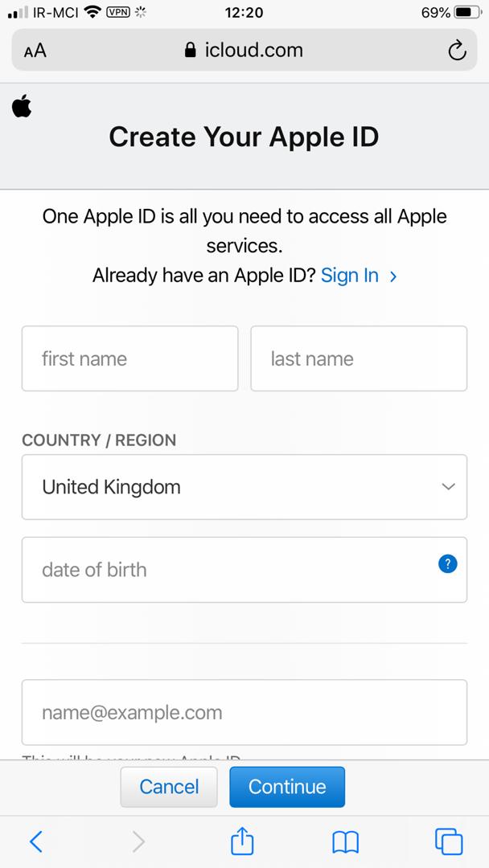Click the United Kingdom dropdown chevron
Viewport: 489px width, 868px height.
449,487
